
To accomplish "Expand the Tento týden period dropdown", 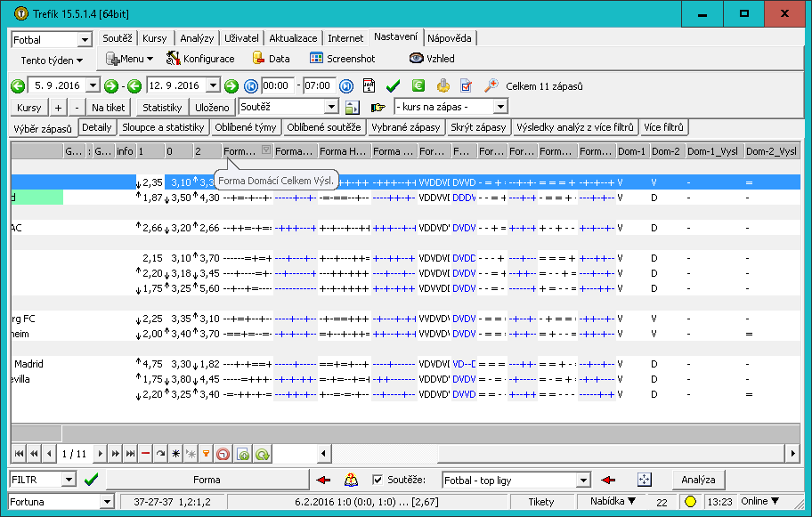I will [52, 60].
